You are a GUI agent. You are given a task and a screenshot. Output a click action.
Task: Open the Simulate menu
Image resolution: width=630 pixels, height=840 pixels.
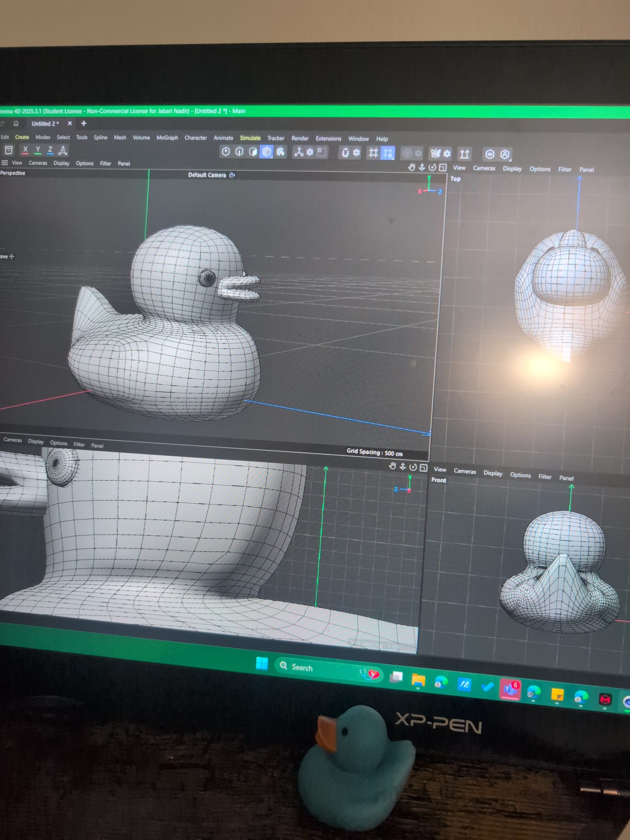pos(250,138)
